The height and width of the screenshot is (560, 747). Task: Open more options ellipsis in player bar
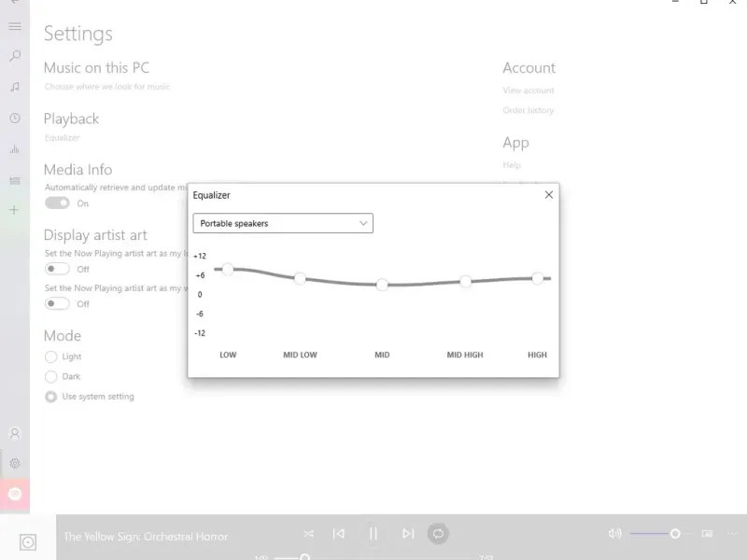[732, 533]
